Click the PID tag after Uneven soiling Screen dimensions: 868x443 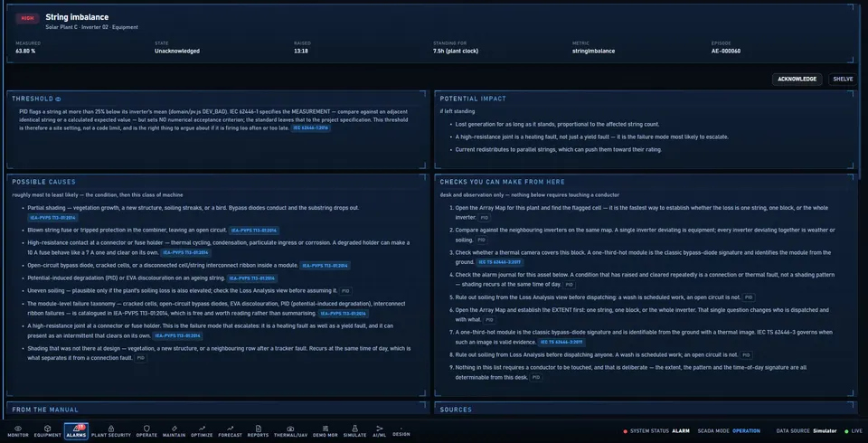tap(345, 291)
